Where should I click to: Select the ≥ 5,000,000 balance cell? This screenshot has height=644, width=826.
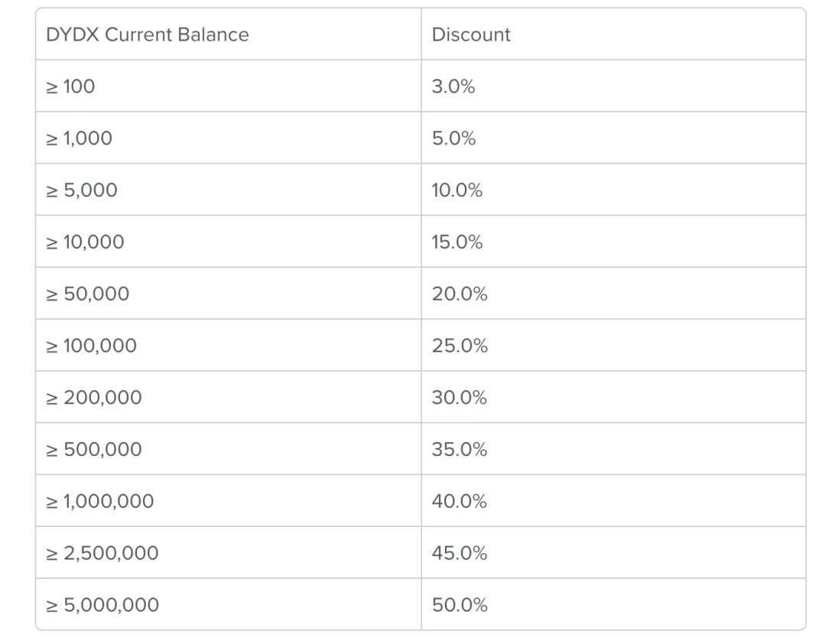coord(228,604)
